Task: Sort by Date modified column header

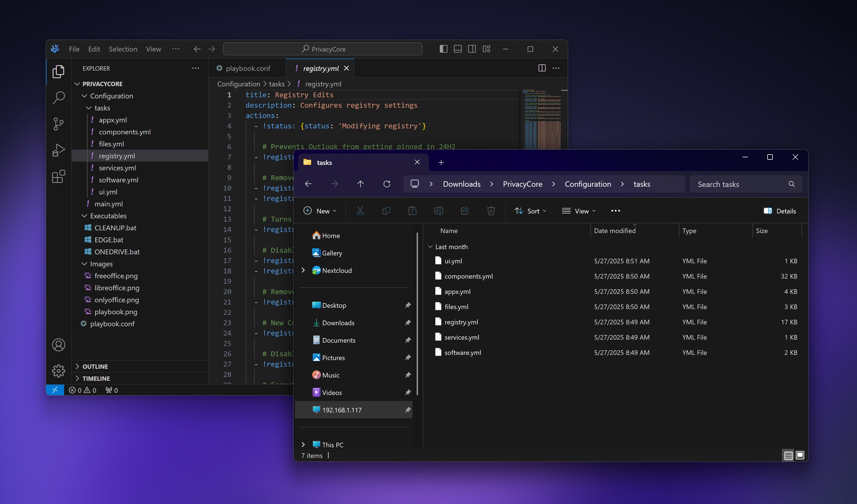Action: pos(635,231)
